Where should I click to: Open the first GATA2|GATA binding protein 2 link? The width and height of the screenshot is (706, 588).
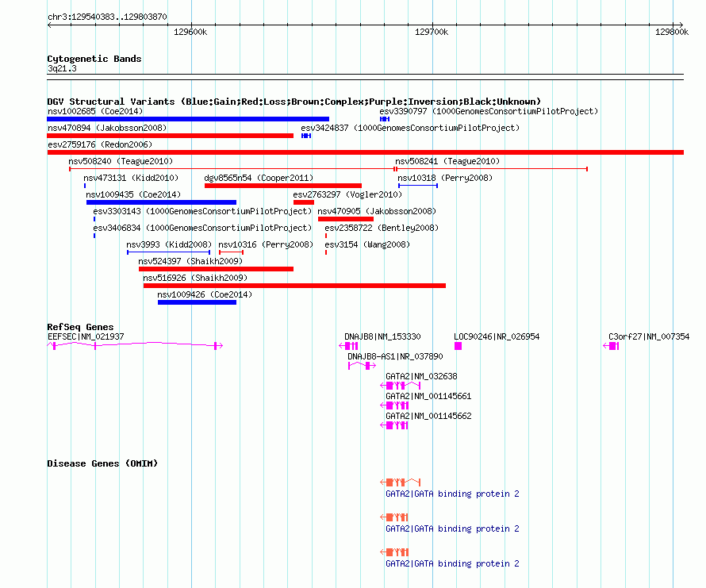[x=452, y=494]
